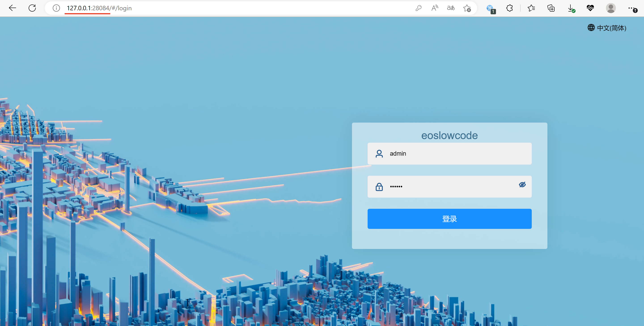The height and width of the screenshot is (326, 644).
Task: View site information icon
Action: click(x=56, y=8)
